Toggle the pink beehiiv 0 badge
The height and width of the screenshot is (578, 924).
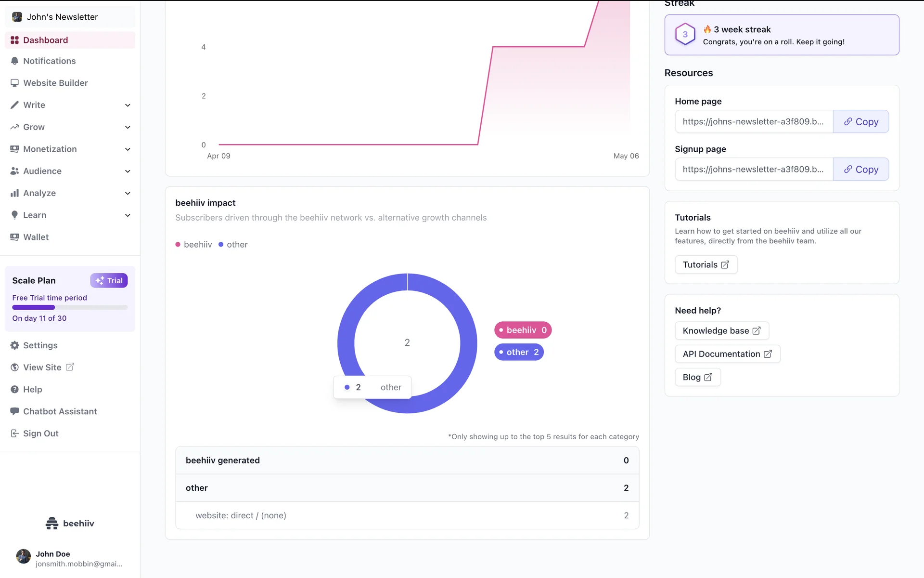pos(523,330)
